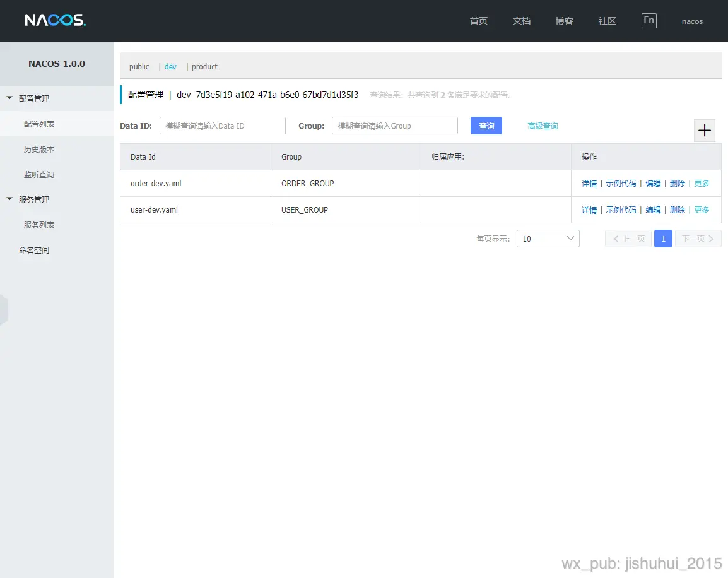Image resolution: width=728 pixels, height=578 pixels.
Task: Click the NACOS 1.0.0 version label
Action: point(57,64)
